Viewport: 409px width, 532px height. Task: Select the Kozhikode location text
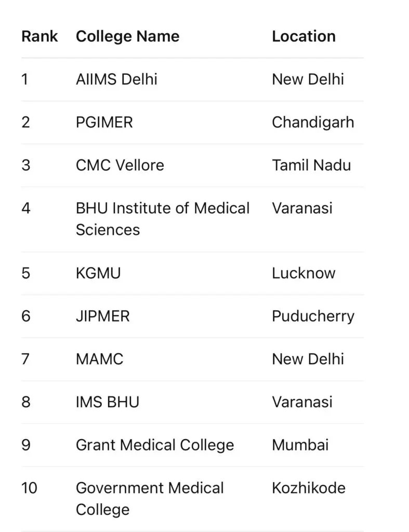point(309,488)
